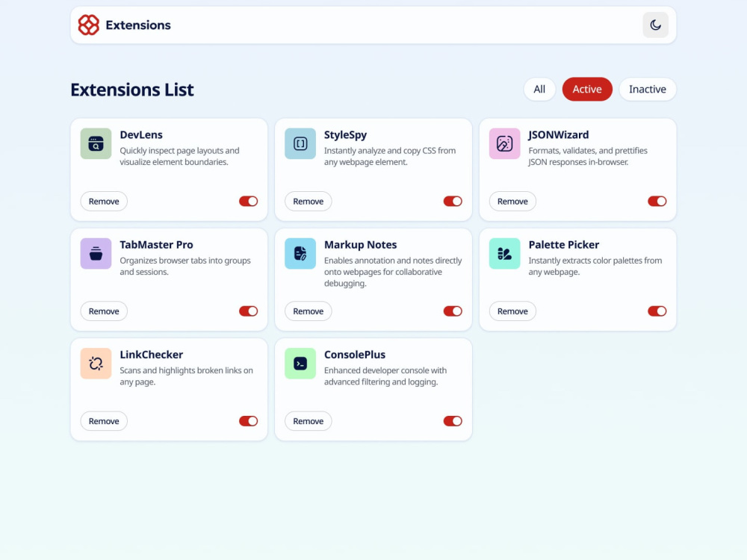Viewport: 747px width, 560px height.
Task: Click the Palette Picker extension icon
Action: pos(504,253)
